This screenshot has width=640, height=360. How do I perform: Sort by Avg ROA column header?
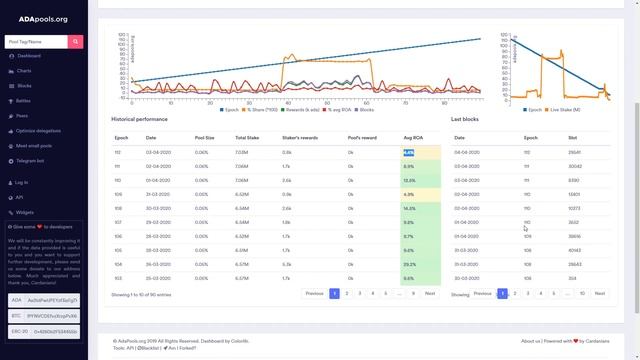[413, 138]
